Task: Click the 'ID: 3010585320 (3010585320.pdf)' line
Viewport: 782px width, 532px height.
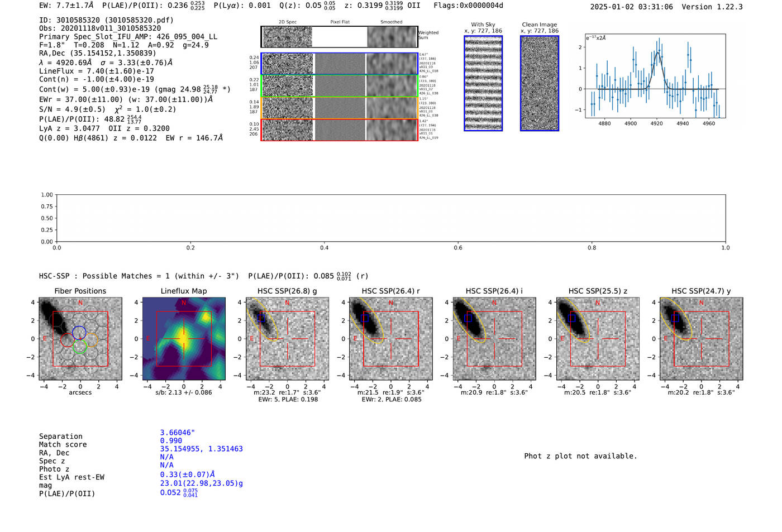Action: (106, 20)
